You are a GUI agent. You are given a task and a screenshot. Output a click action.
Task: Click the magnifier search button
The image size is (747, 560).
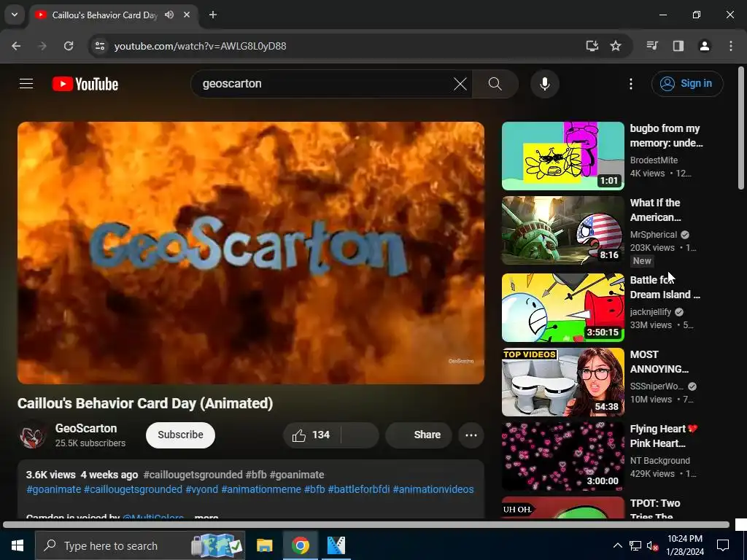[x=495, y=84]
